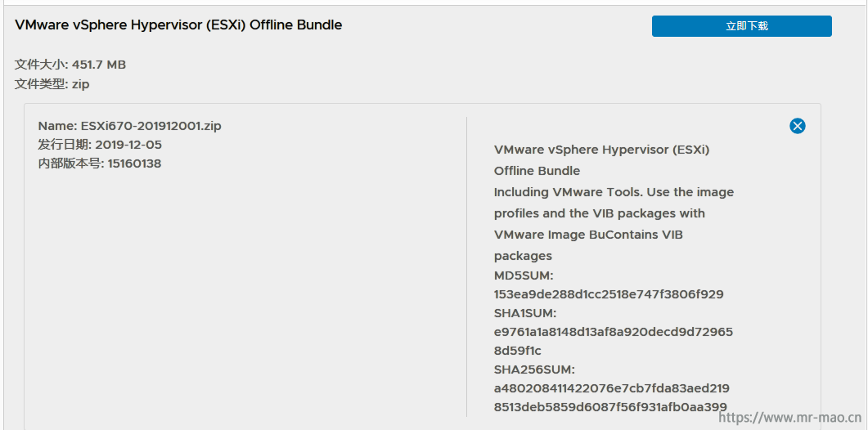Click the 文件大小 451.7 MB text
This screenshot has height=430, width=868.
click(x=70, y=65)
